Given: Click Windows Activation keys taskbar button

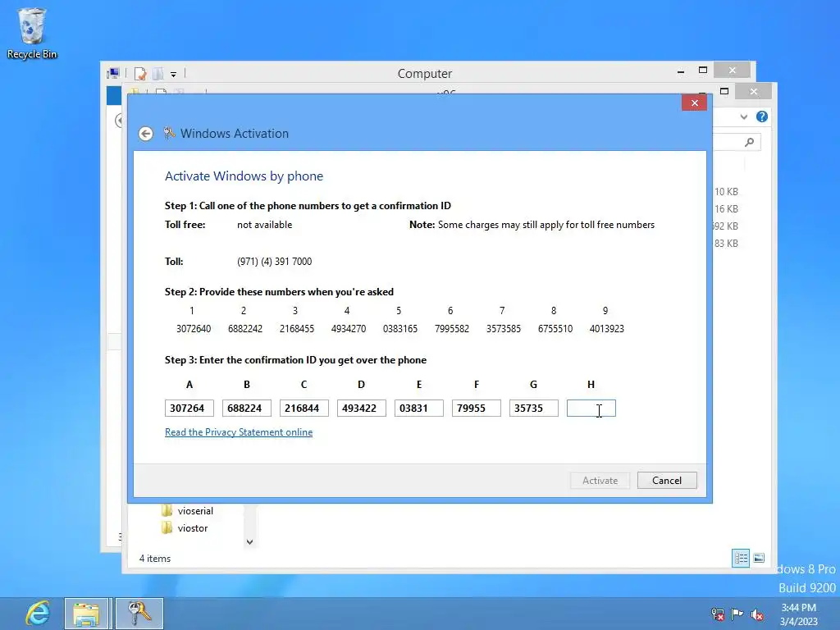Looking at the screenshot, I should point(139,614).
